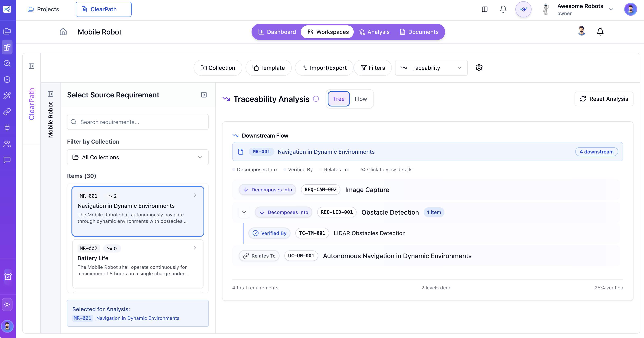
Task: Collapse the Select Source Requirement panel
Action: (204, 95)
